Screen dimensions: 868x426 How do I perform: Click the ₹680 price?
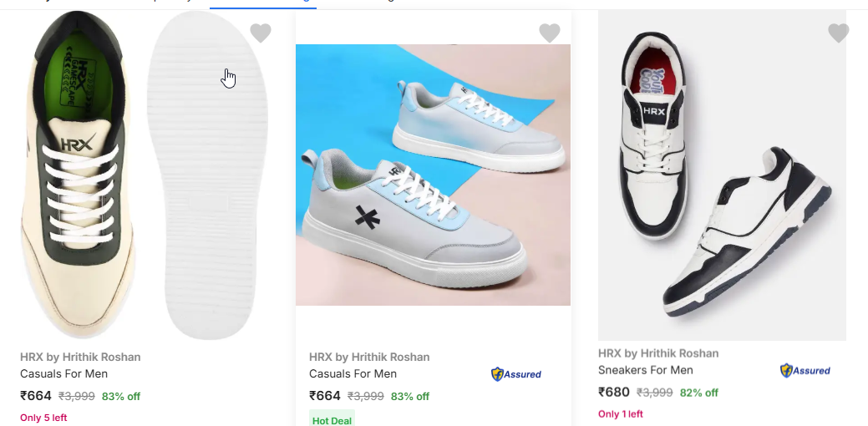[614, 392]
